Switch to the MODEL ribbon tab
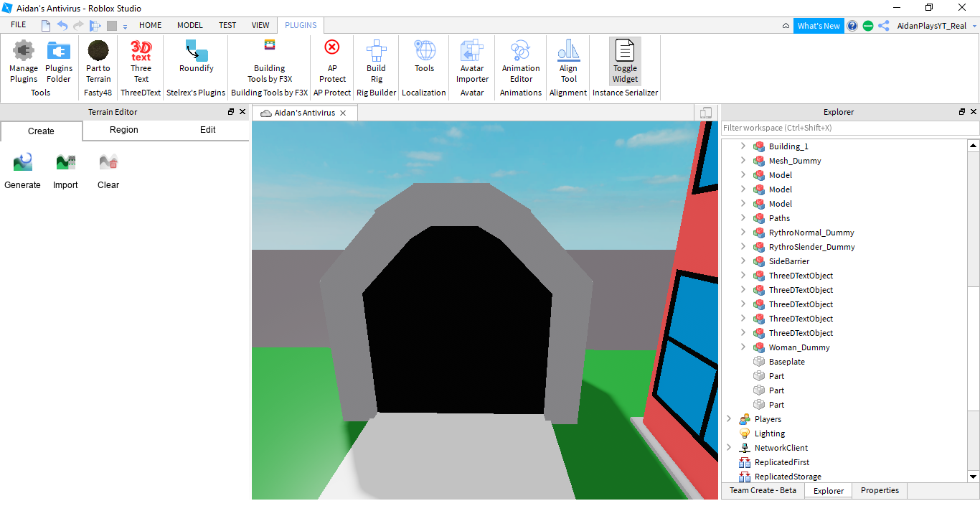Image resolution: width=980 pixels, height=506 pixels. pyautogui.click(x=190, y=25)
